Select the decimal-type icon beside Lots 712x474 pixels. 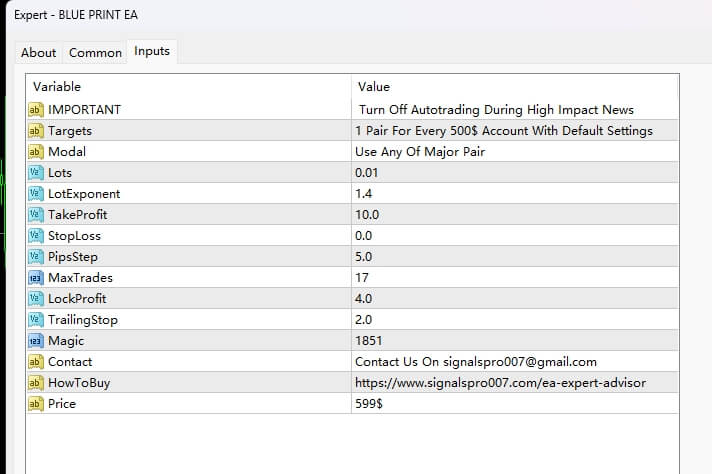tap(36, 173)
